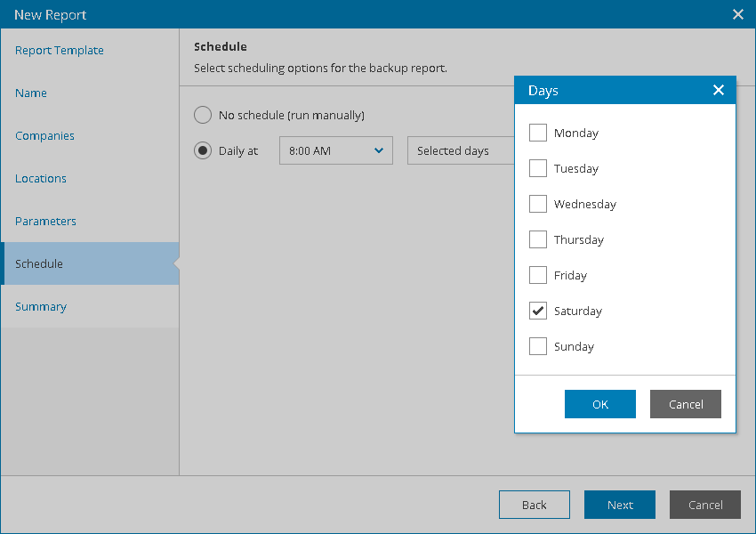This screenshot has width=756, height=534.
Task: Tick the Wednesday checkbox
Action: [538, 204]
